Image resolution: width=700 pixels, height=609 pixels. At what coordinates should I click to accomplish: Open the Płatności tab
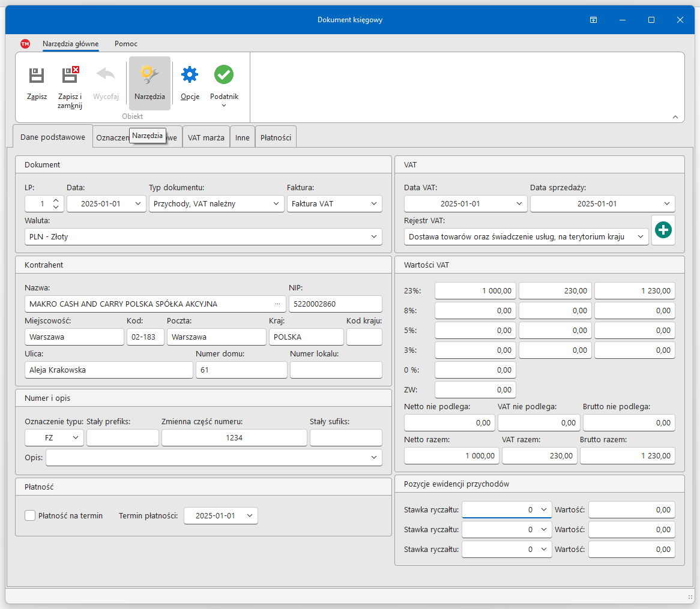point(276,137)
